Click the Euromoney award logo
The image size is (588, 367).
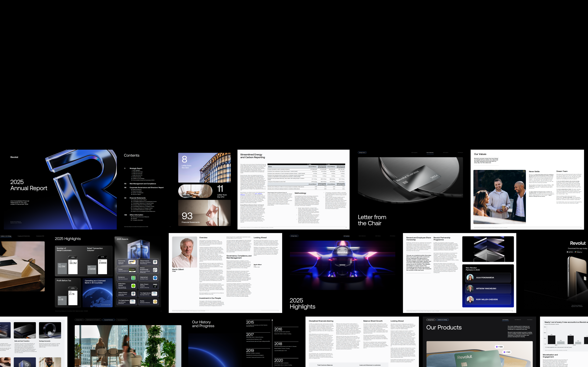(132, 262)
